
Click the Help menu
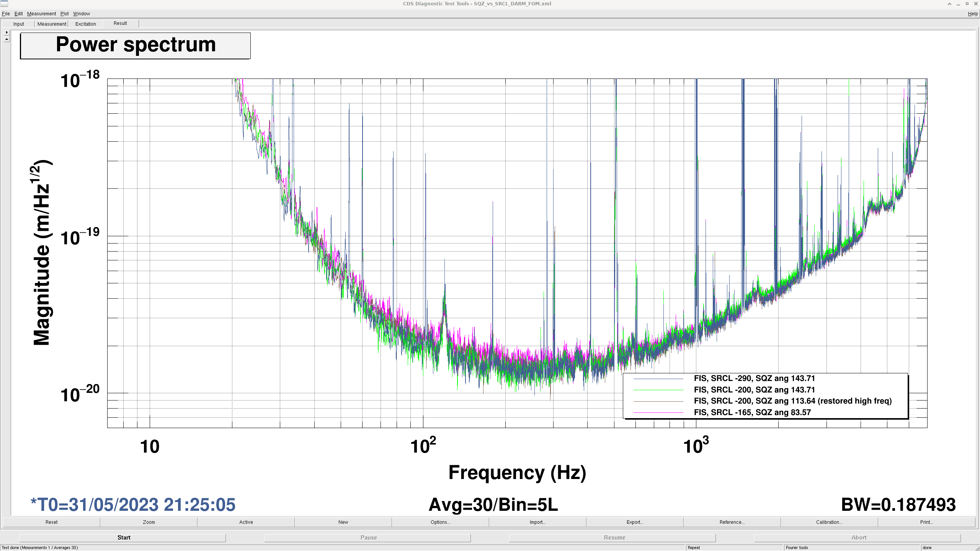[972, 13]
